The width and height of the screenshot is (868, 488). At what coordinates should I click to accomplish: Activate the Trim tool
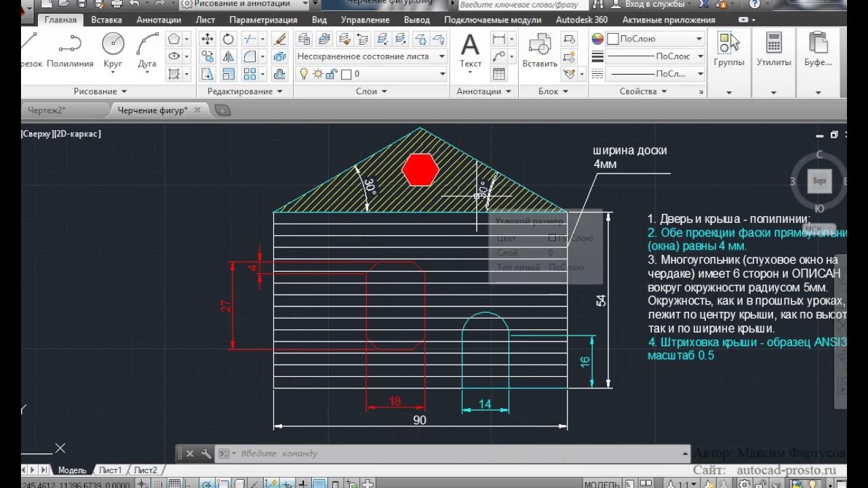(250, 39)
